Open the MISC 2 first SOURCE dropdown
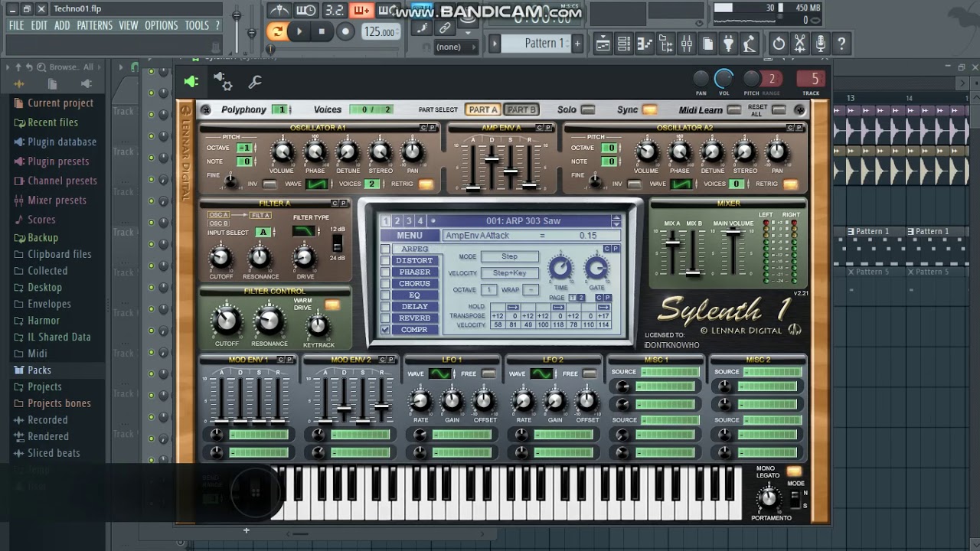 pyautogui.click(x=773, y=372)
